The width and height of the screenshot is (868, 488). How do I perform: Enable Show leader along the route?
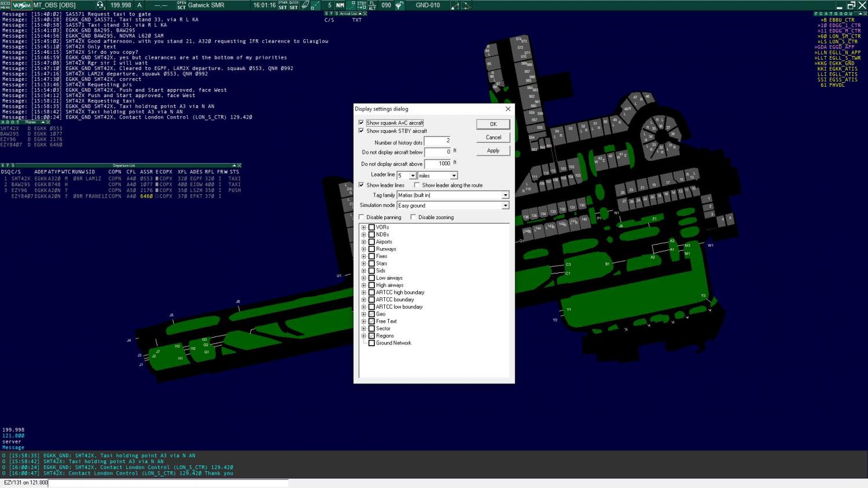[x=417, y=185]
